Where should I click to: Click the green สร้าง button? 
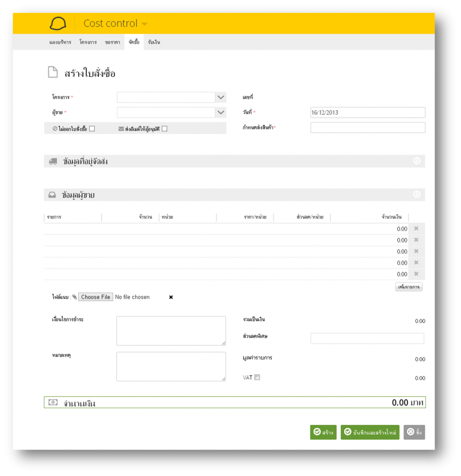pos(323,432)
